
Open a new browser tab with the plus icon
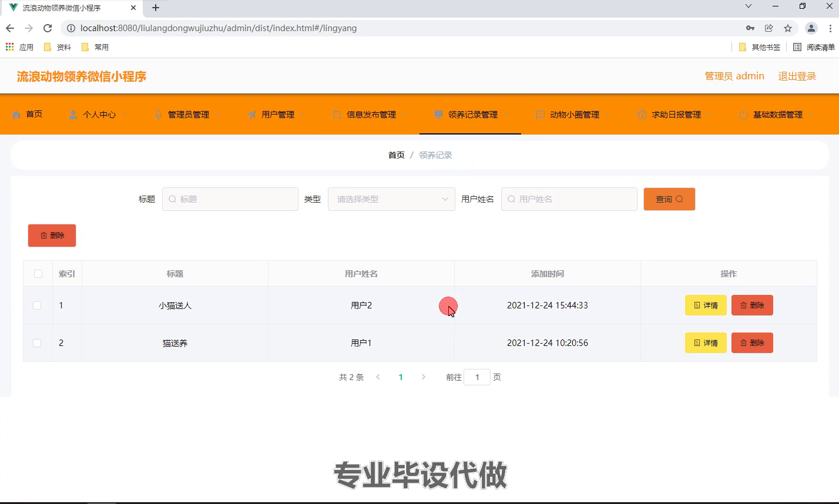pyautogui.click(x=156, y=8)
